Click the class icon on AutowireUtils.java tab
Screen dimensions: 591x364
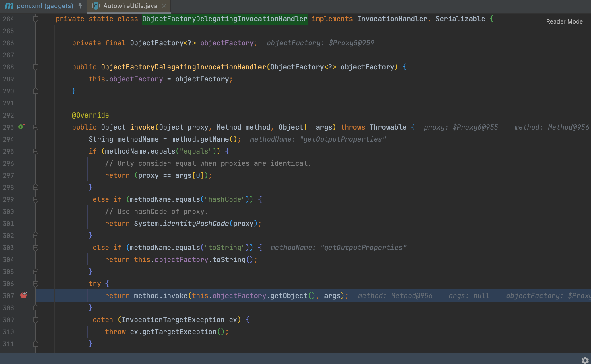pyautogui.click(x=96, y=6)
